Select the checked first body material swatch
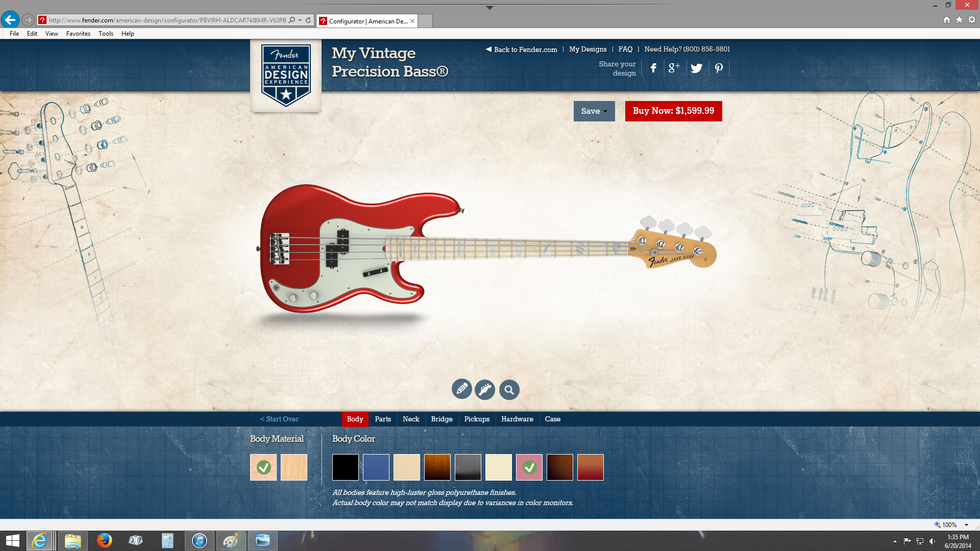Viewport: 980px width, 551px height. [263, 467]
